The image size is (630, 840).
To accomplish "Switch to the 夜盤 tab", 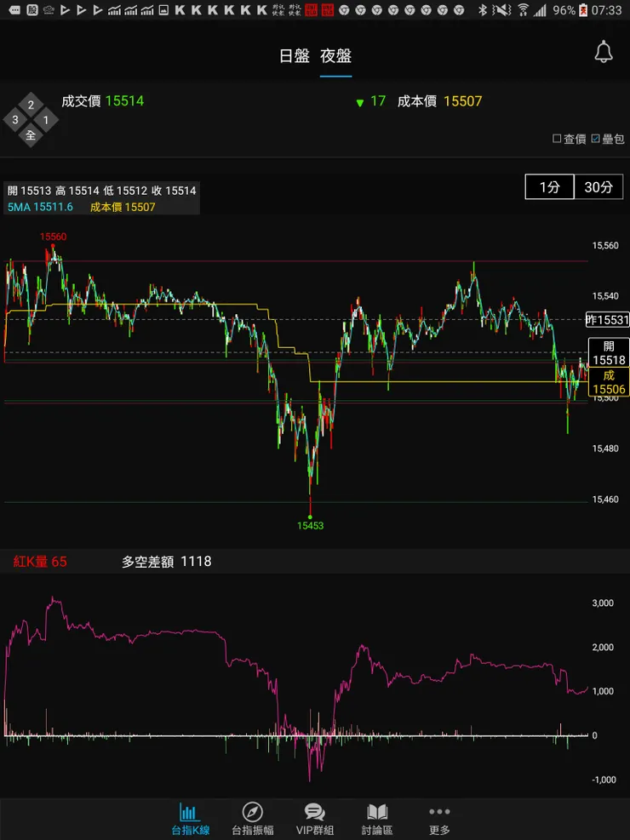I will click(336, 56).
